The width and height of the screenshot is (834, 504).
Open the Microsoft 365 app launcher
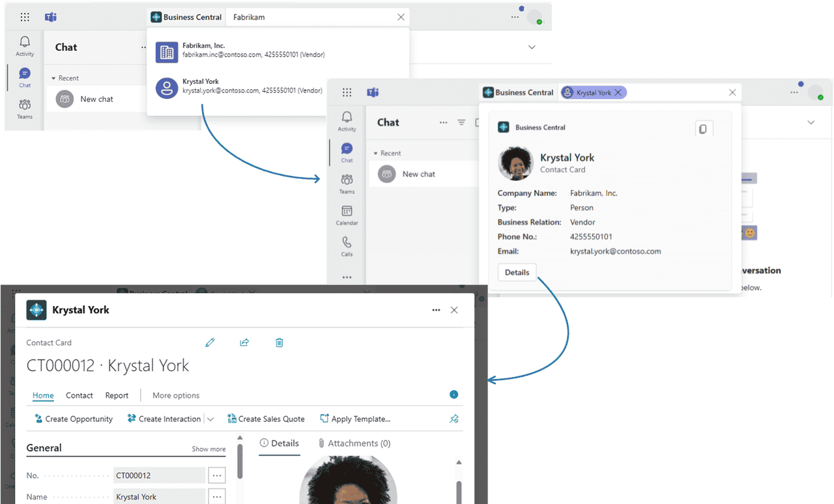click(25, 16)
